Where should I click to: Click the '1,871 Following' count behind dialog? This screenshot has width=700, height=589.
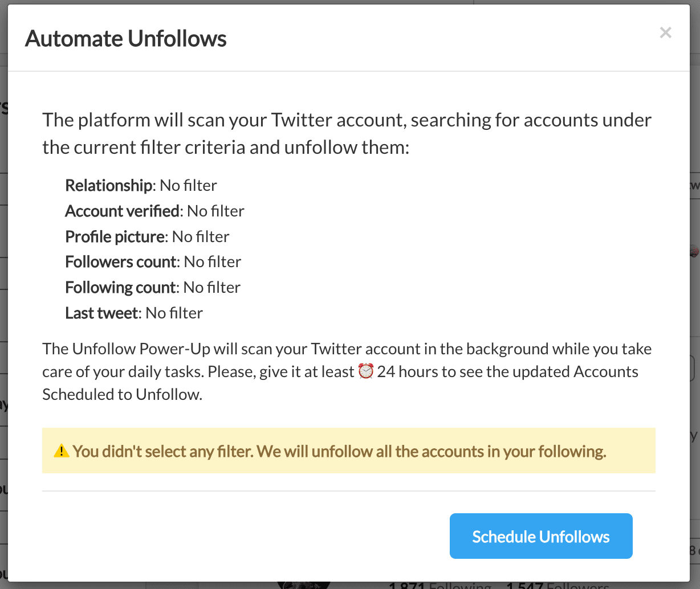[439, 585]
